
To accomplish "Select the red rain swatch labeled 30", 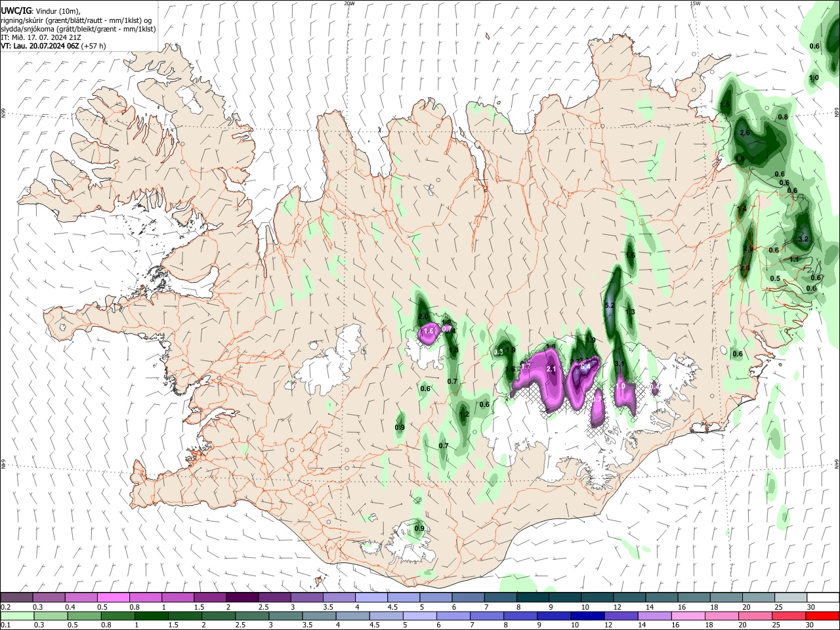I will point(822,616).
